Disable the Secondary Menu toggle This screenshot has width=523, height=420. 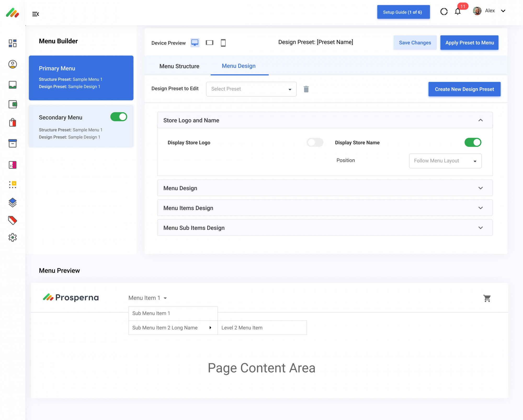click(x=119, y=117)
